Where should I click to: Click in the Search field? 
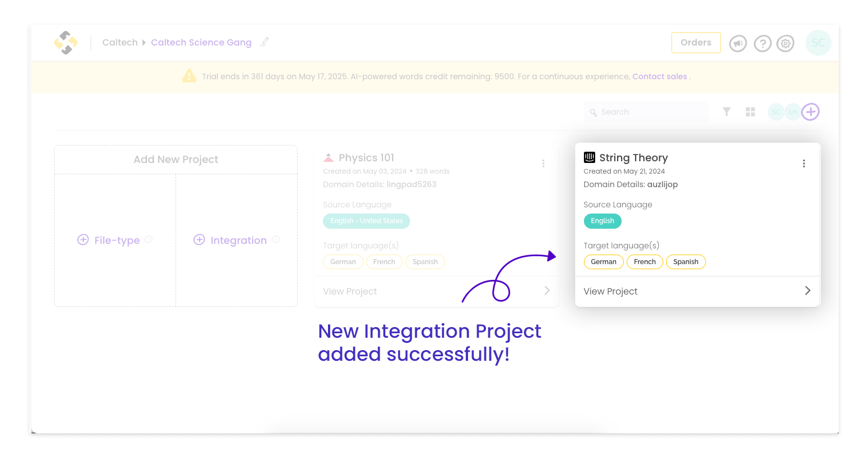point(646,112)
